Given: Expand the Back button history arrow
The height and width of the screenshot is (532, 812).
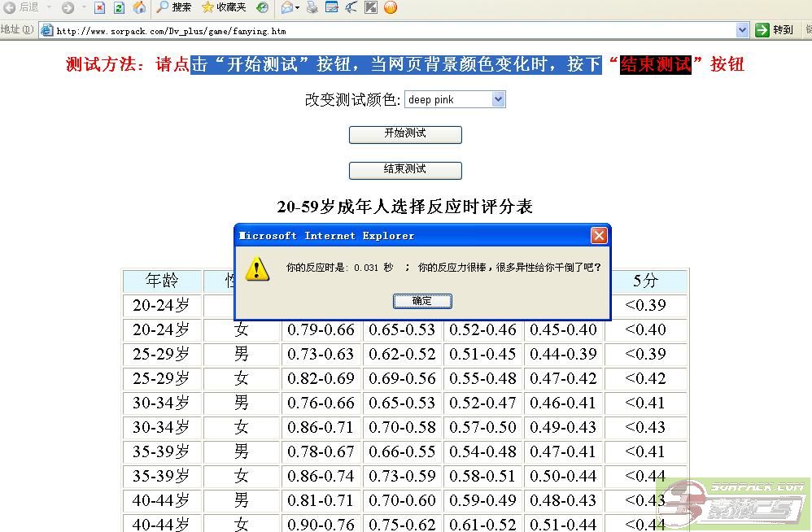Looking at the screenshot, I should (x=50, y=7).
